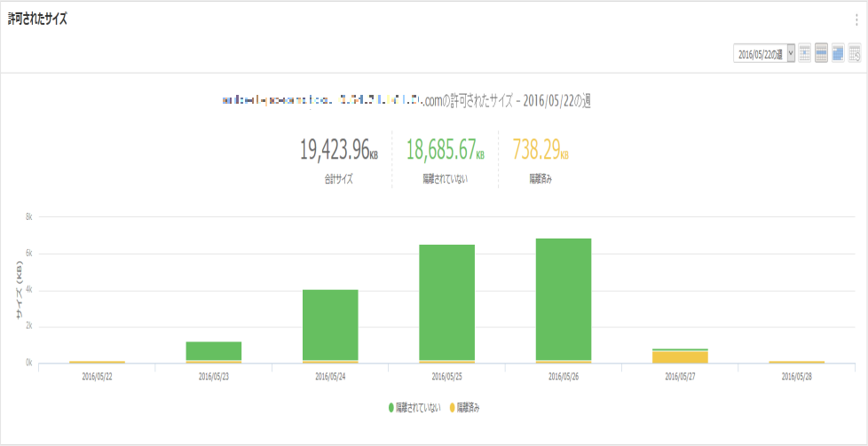Image resolution: width=868 pixels, height=446 pixels.
Task: Select the week view calendar icon
Action: (x=822, y=54)
